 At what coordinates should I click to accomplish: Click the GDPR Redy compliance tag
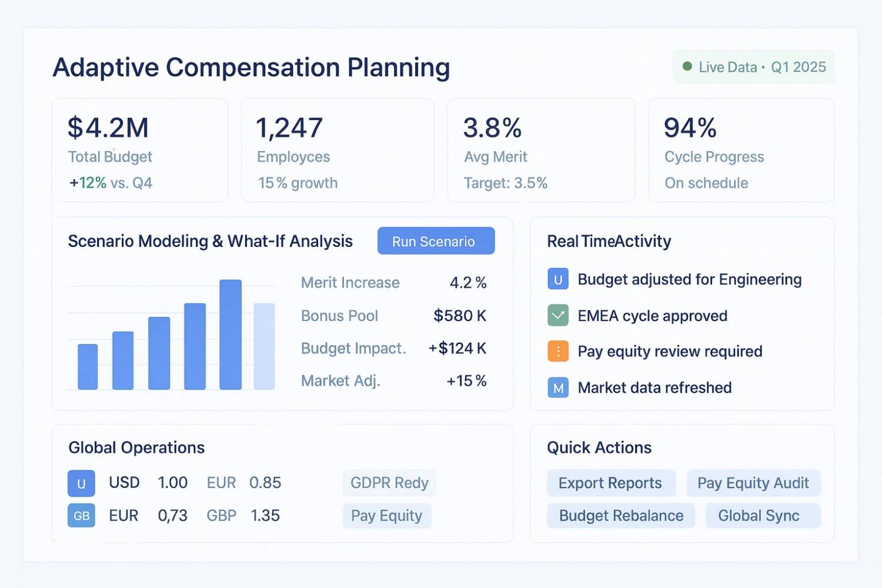[389, 483]
